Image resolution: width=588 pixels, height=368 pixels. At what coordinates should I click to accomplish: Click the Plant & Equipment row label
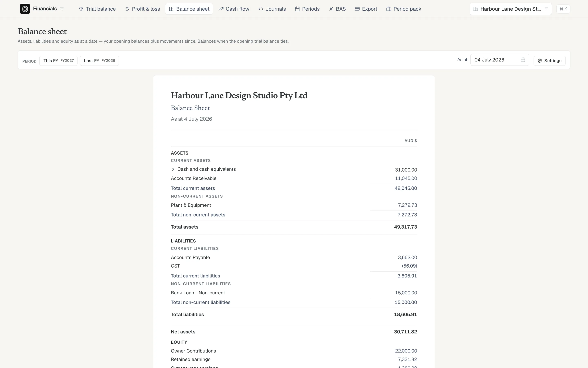191,205
